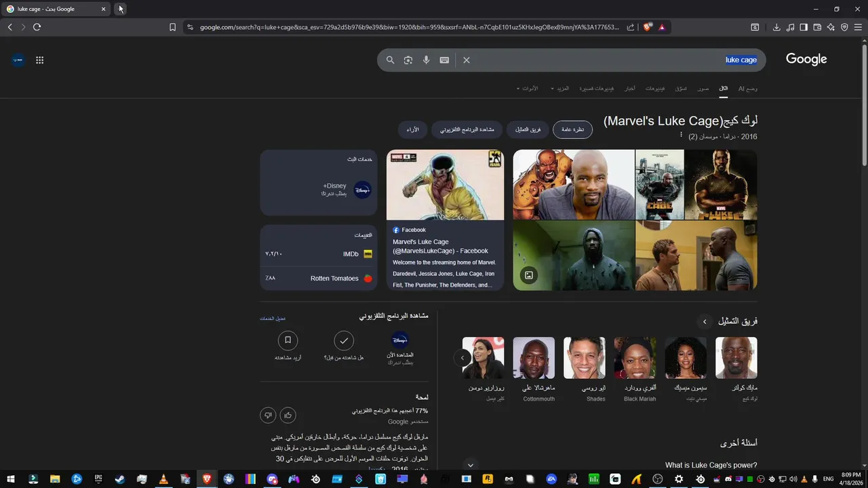Click the Google search magnifier icon
Viewport: 868px width, 488px height.
pyautogui.click(x=390, y=60)
